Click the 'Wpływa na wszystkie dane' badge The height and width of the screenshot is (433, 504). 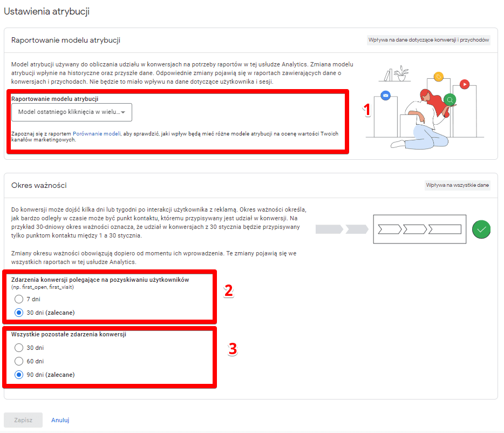pyautogui.click(x=457, y=185)
